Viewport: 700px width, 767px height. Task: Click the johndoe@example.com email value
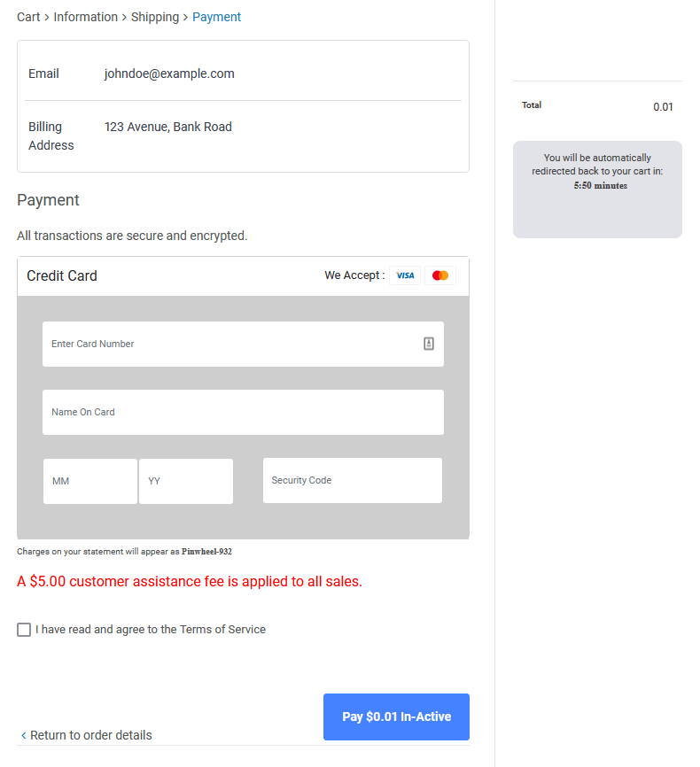point(169,74)
